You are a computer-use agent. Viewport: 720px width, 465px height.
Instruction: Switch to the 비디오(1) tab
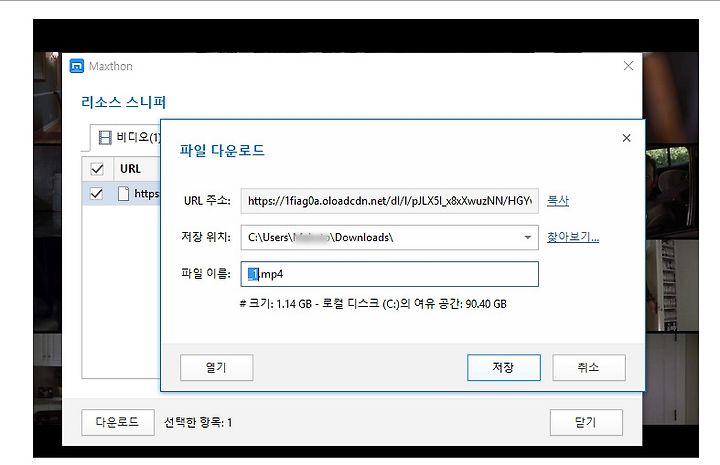coord(125,137)
